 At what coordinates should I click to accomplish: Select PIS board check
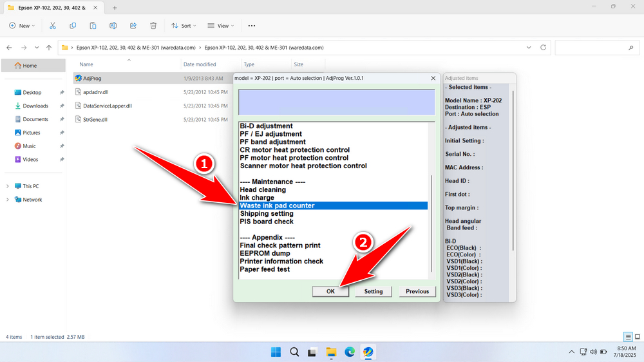tap(267, 222)
